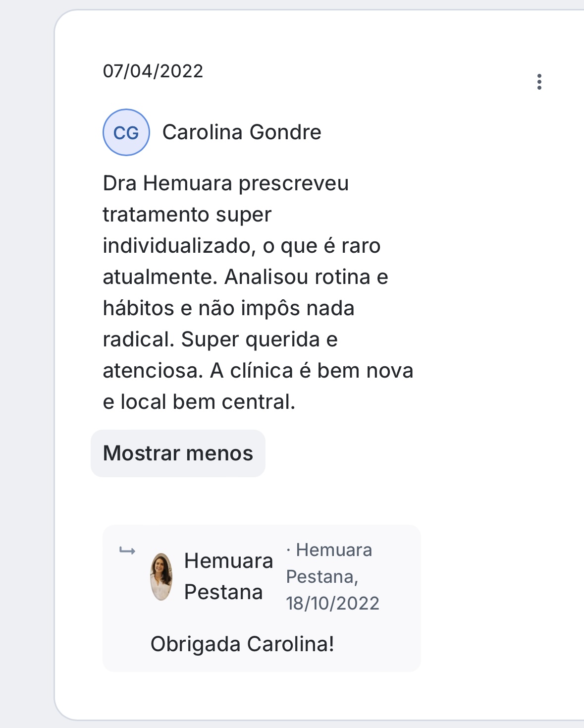Click review line 'radical. Super querida e'
584x728 pixels.
click(220, 339)
